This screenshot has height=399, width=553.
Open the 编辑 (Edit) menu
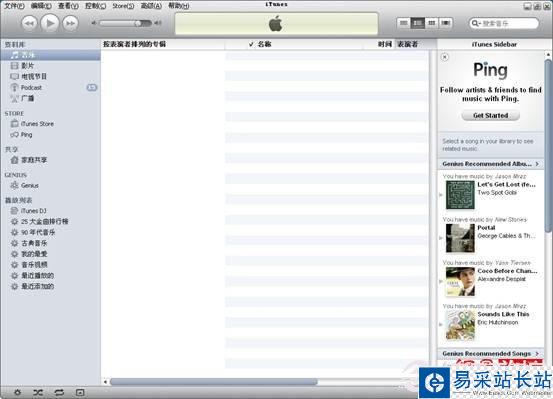pos(41,6)
